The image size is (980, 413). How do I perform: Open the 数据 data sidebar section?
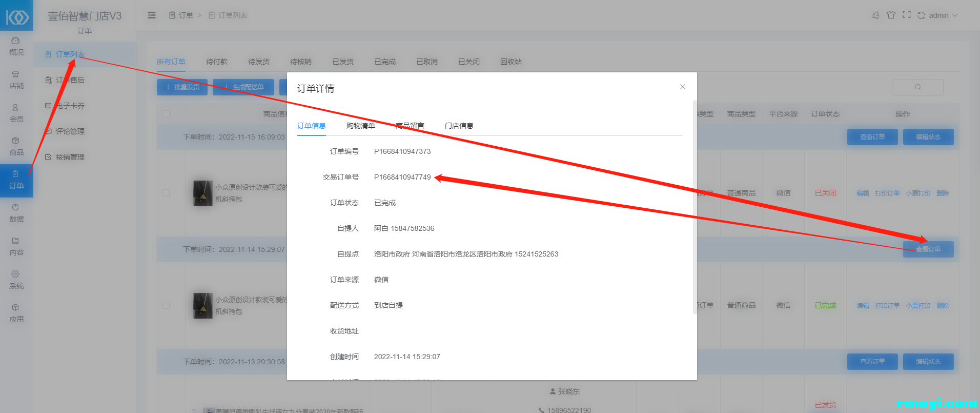pyautogui.click(x=16, y=213)
